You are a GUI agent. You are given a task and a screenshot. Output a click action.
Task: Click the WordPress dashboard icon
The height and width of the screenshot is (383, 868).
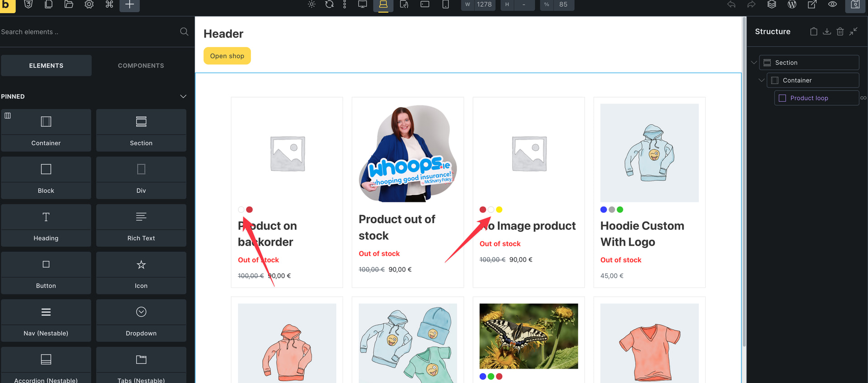pyautogui.click(x=792, y=5)
